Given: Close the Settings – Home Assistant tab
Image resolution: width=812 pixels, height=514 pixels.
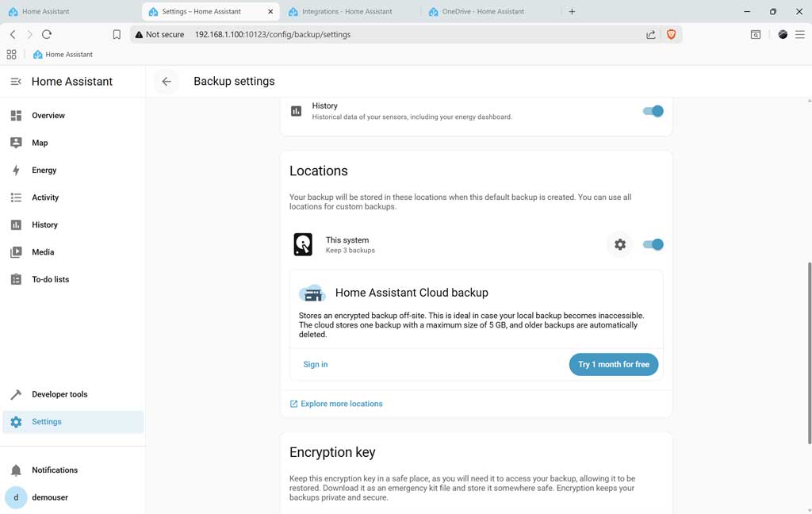Looking at the screenshot, I should coord(270,11).
